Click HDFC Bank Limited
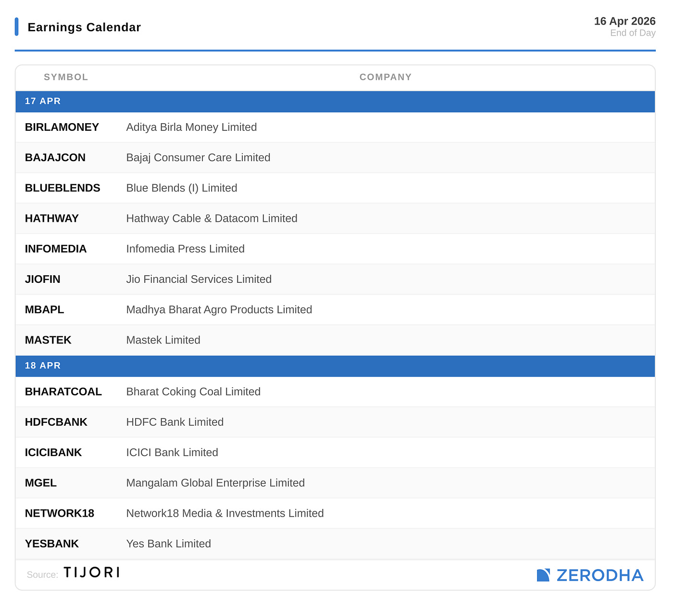The height and width of the screenshot is (609, 700). point(175,422)
